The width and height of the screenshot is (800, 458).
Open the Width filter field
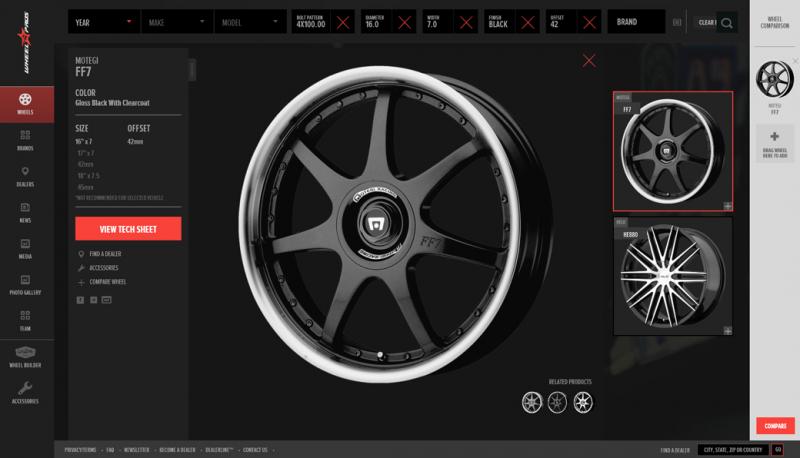coord(439,22)
